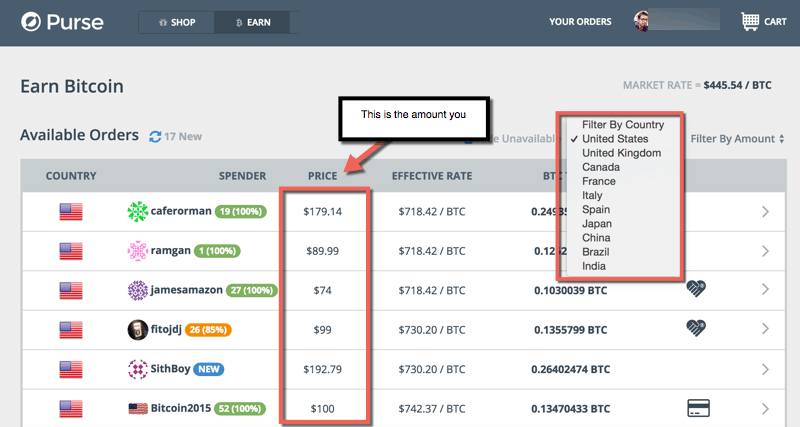Open Bitcoin2015 spender profile name
Viewport: 800px width, 427px height.
(x=181, y=408)
